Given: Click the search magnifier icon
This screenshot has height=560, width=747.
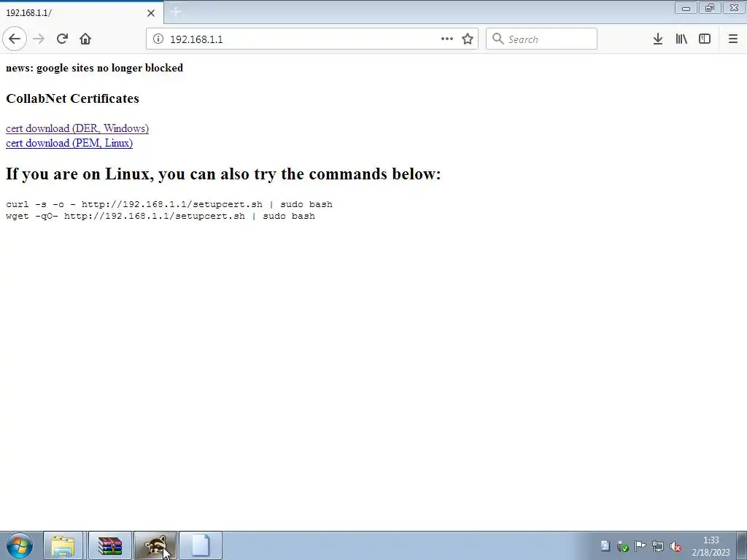Looking at the screenshot, I should 498,39.
